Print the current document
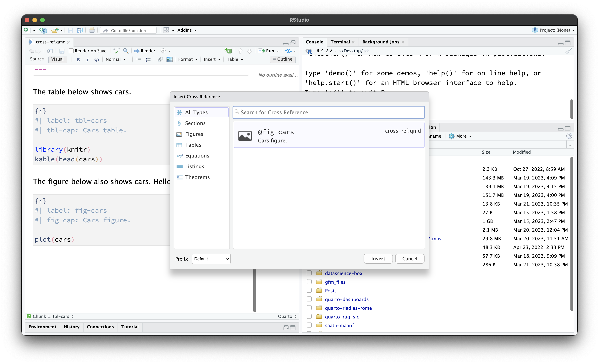The image size is (599, 364). 92,30
